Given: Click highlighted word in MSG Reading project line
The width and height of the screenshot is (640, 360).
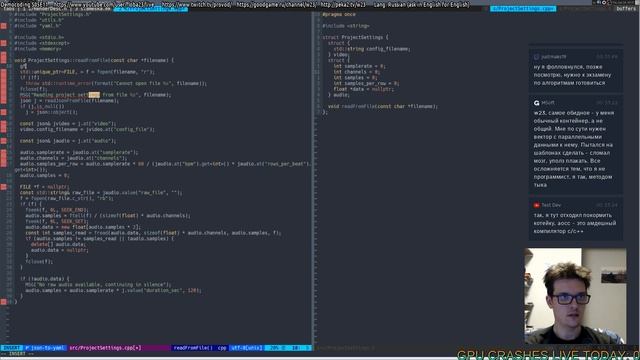Looking at the screenshot, I should pos(94,95).
